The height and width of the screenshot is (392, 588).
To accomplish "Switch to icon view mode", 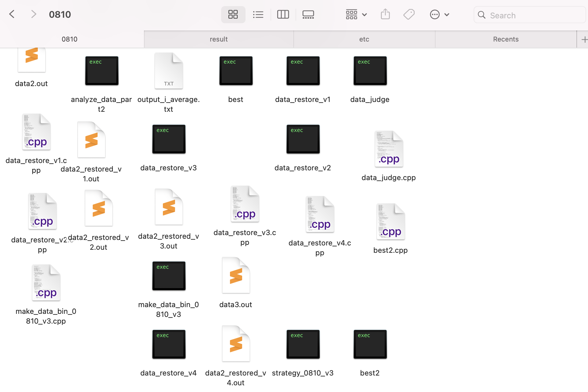I will [233, 15].
